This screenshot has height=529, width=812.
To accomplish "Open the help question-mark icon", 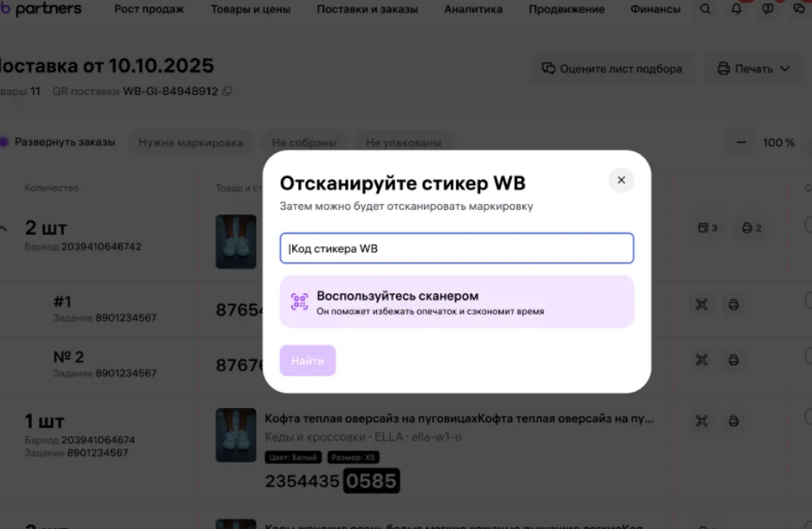I will click(x=769, y=9).
